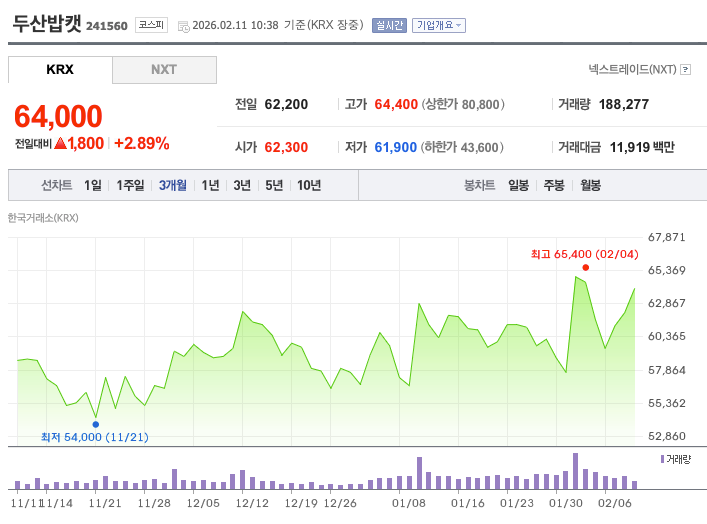Select the 3년 line chart period
Screen dimensions: 707x524
(242, 185)
